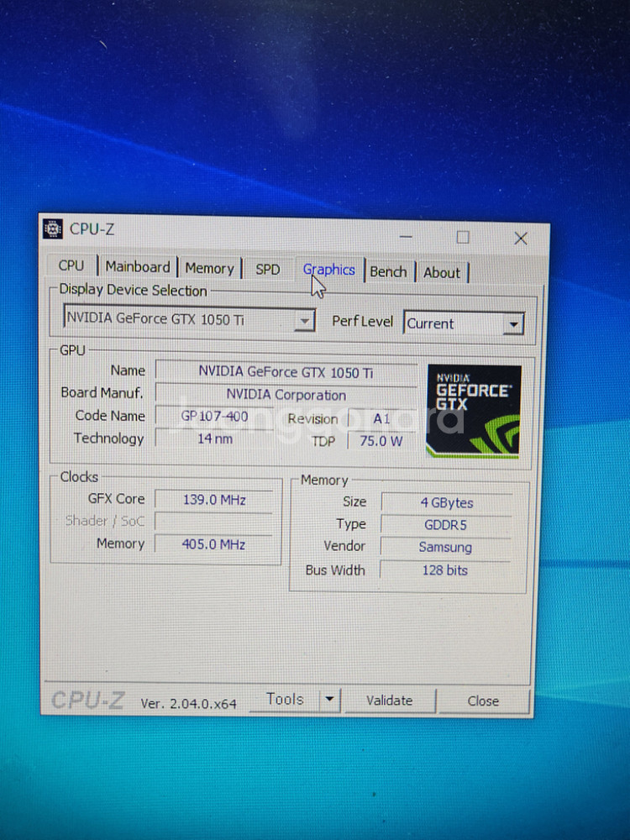
Task: Click the memory clock 405.0 MHz value
Action: (213, 544)
